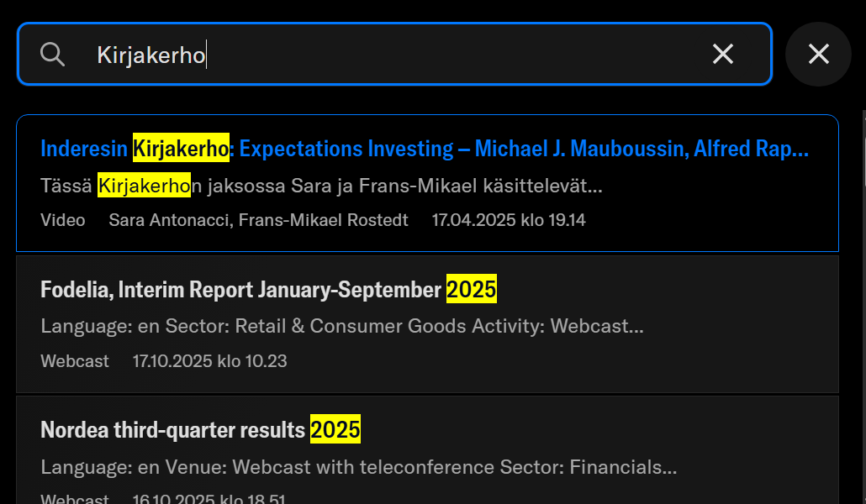Click the Nordea teleconference Financials description
Viewport: 866px width, 504px height.
coord(358,466)
